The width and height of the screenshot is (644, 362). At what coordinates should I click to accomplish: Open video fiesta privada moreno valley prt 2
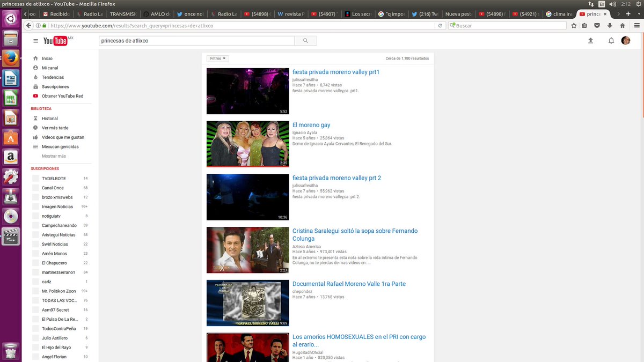pos(336,178)
